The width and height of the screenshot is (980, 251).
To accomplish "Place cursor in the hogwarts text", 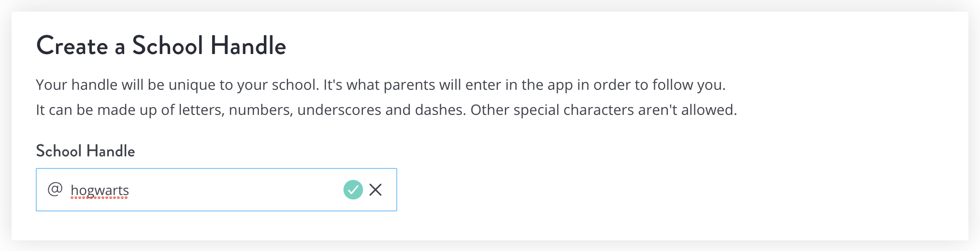I will pos(100,191).
